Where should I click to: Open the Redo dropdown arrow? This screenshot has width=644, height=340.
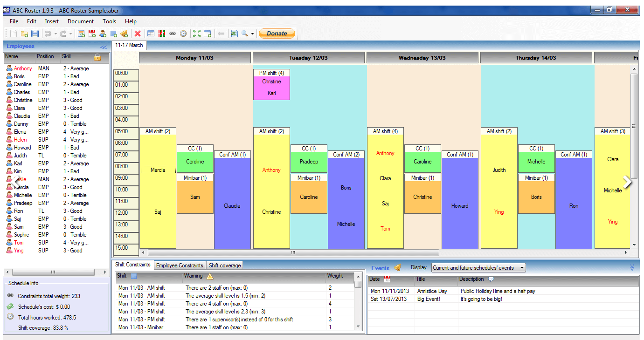tap(70, 34)
